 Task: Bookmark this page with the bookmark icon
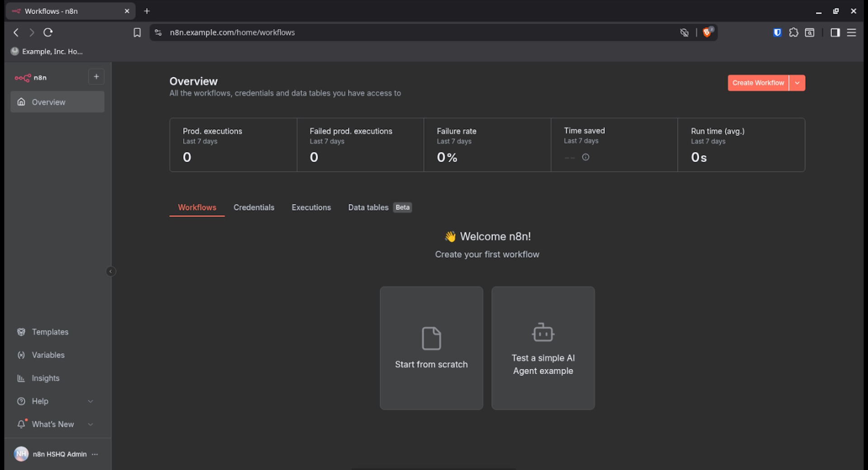[x=137, y=33]
